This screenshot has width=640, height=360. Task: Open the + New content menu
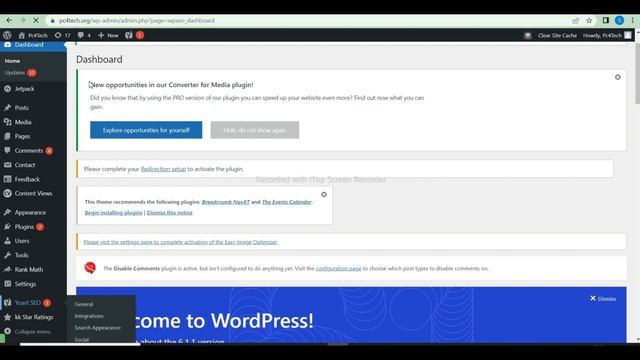coord(108,36)
